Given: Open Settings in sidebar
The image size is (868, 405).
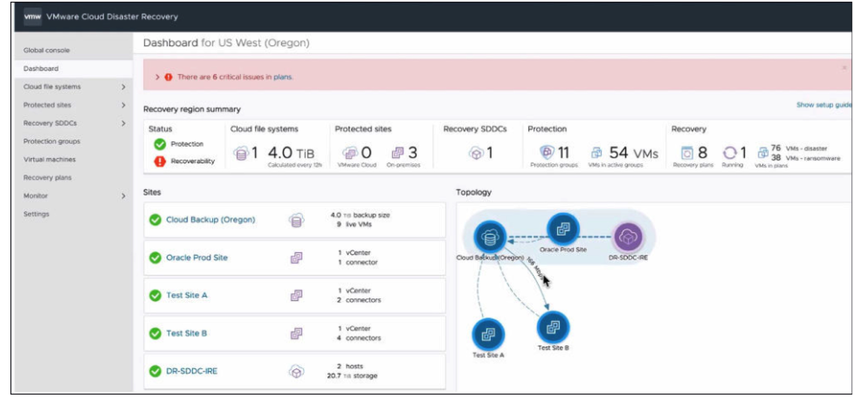Looking at the screenshot, I should 36,214.
